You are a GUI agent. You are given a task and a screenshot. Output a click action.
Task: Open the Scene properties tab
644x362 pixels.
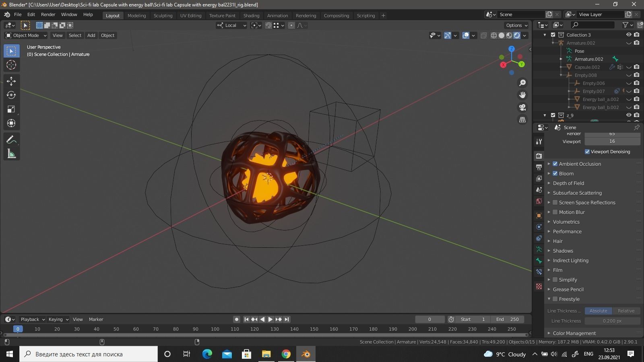(539, 189)
